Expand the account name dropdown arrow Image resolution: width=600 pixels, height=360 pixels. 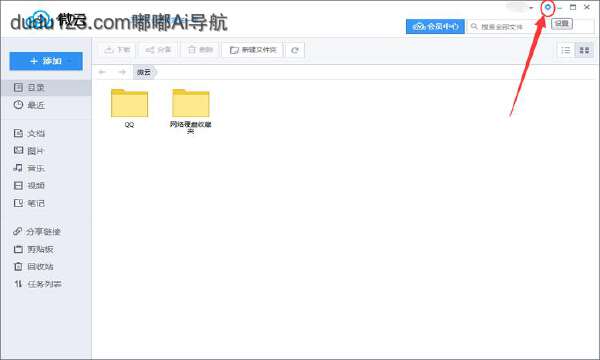pos(531,8)
